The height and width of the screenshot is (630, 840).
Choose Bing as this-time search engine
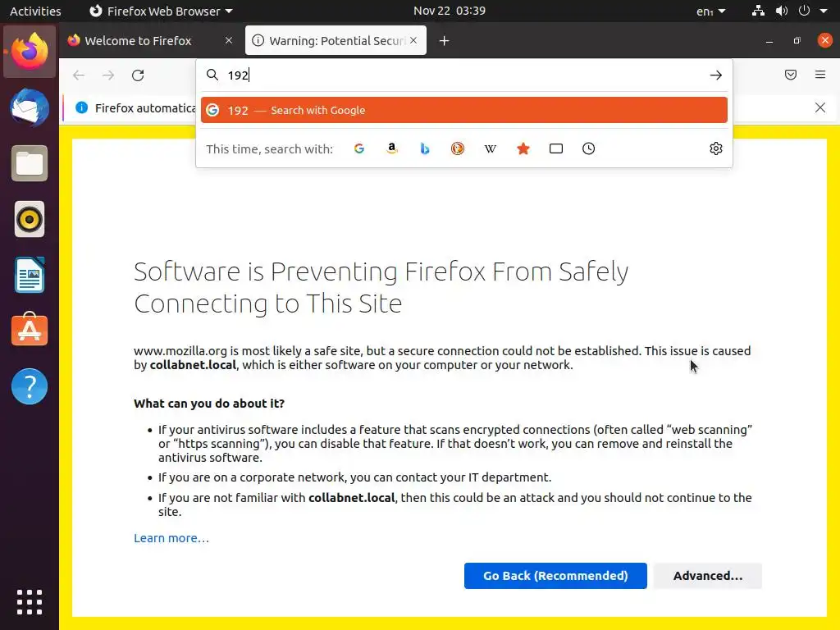[x=425, y=148]
